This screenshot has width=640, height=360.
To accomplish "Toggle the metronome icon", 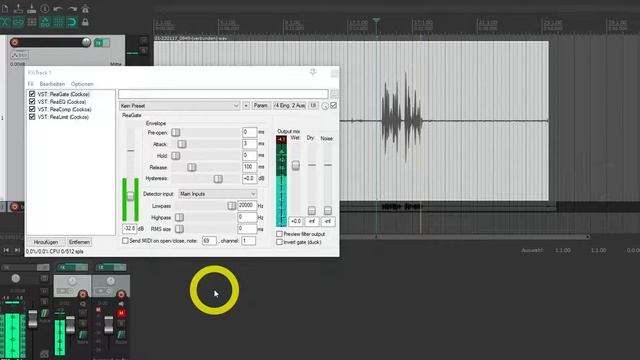I will tap(85, 8).
